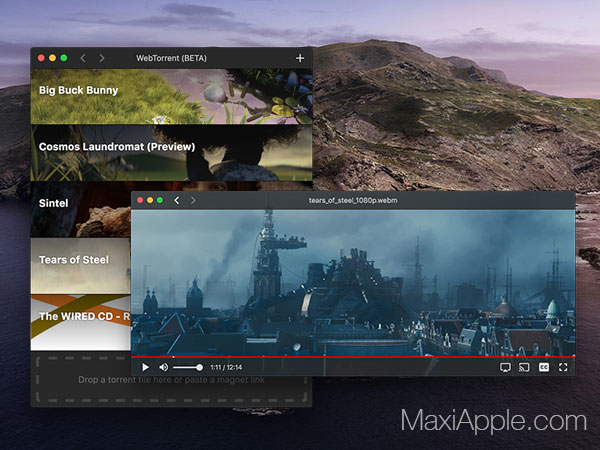Minimize the tears_of_steel_1080p.webm player window

[x=150, y=200]
